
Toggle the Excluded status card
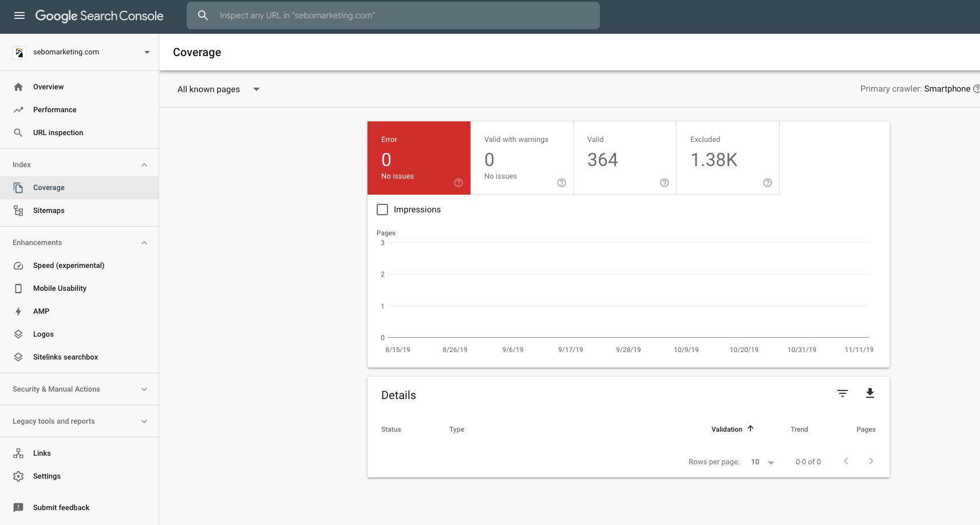[x=727, y=158]
